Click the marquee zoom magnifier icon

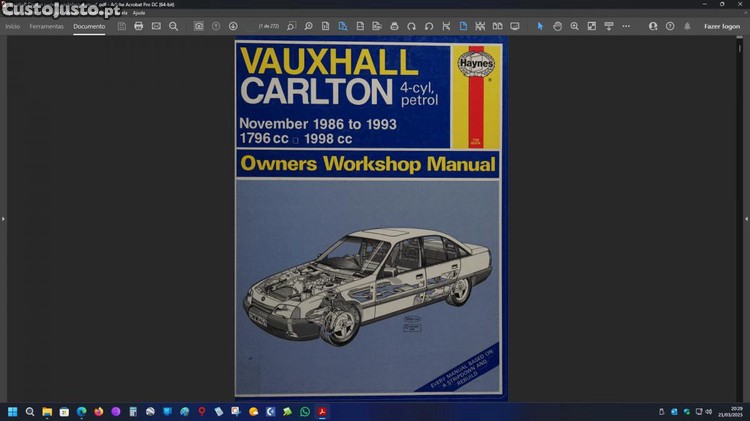click(x=575, y=26)
